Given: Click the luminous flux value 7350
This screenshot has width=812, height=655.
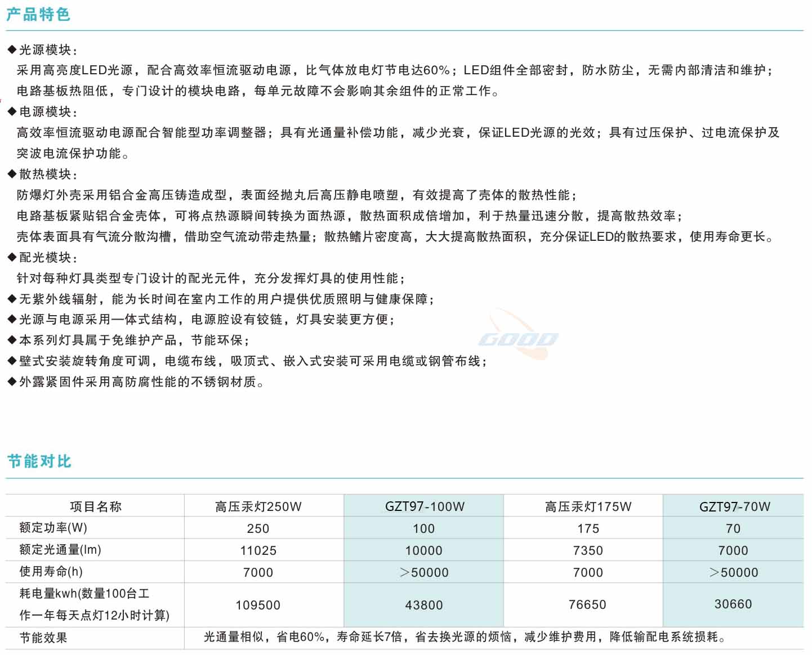Looking at the screenshot, I should (x=588, y=550).
